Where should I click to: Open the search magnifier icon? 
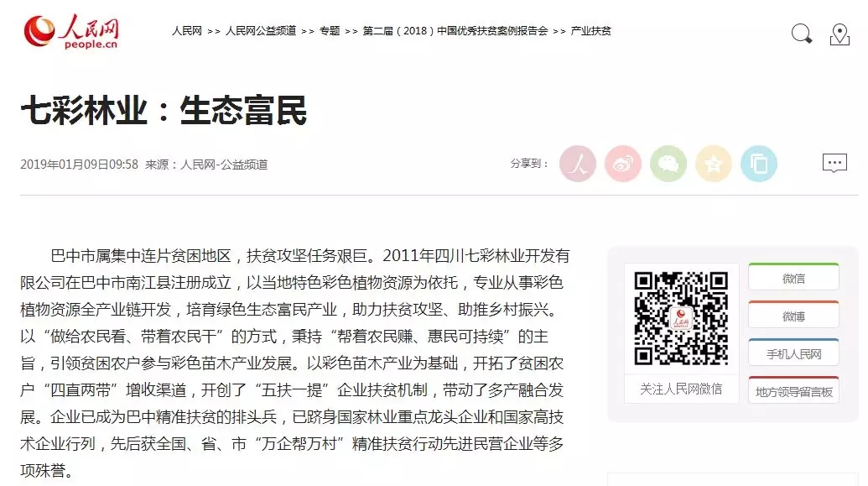(802, 34)
